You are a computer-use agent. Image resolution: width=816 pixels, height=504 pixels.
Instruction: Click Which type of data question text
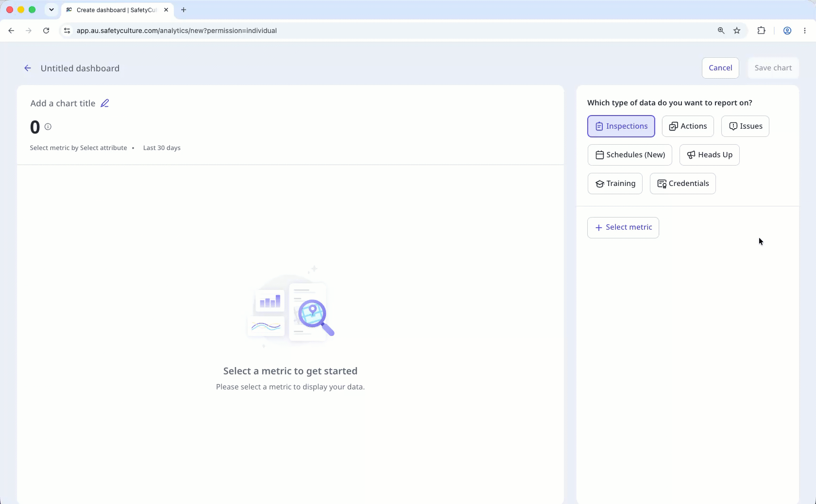tap(670, 103)
